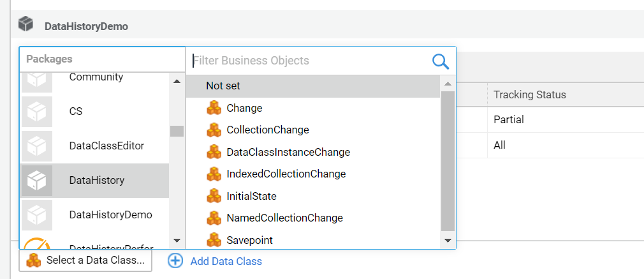Click the IndexedCollectionChange object icon
Viewport: 644px width, 279px height.
click(214, 174)
